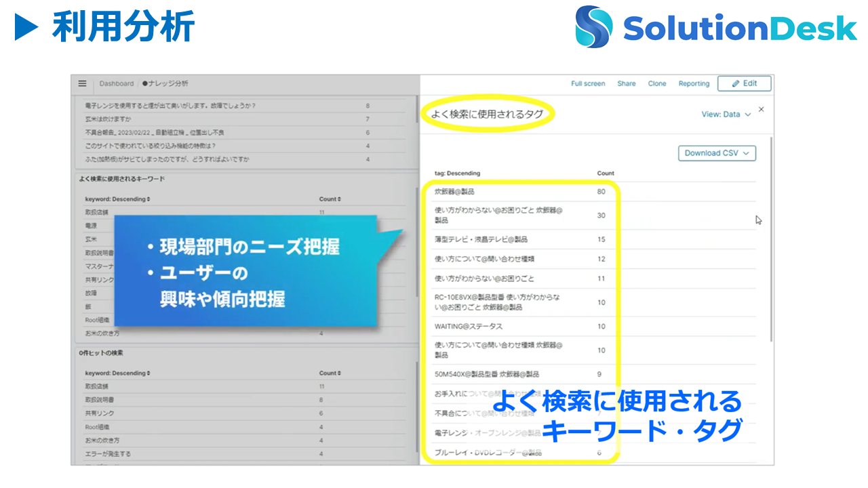
Task: Click count value 80
Action: [601, 192]
